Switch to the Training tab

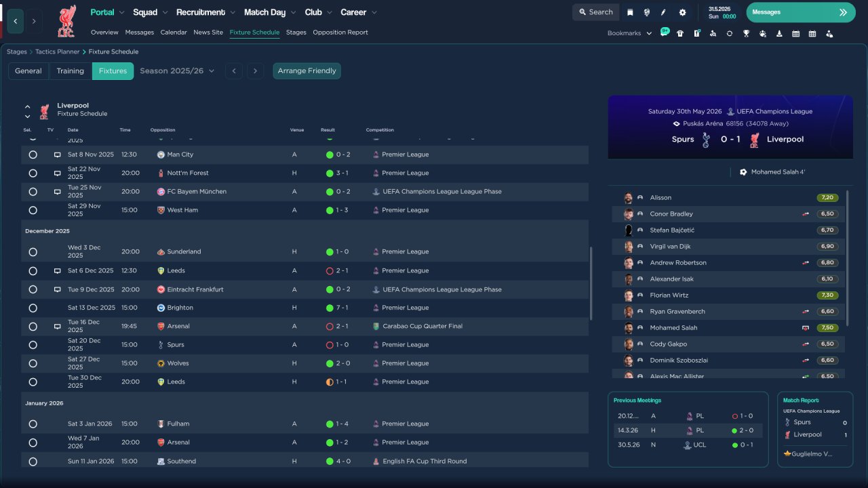coord(70,71)
